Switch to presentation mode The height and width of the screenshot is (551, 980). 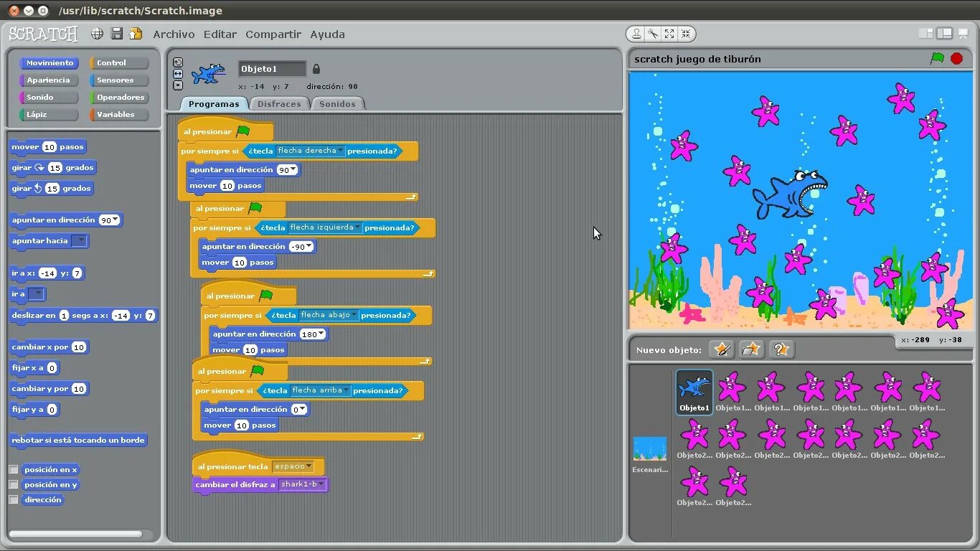(x=963, y=34)
